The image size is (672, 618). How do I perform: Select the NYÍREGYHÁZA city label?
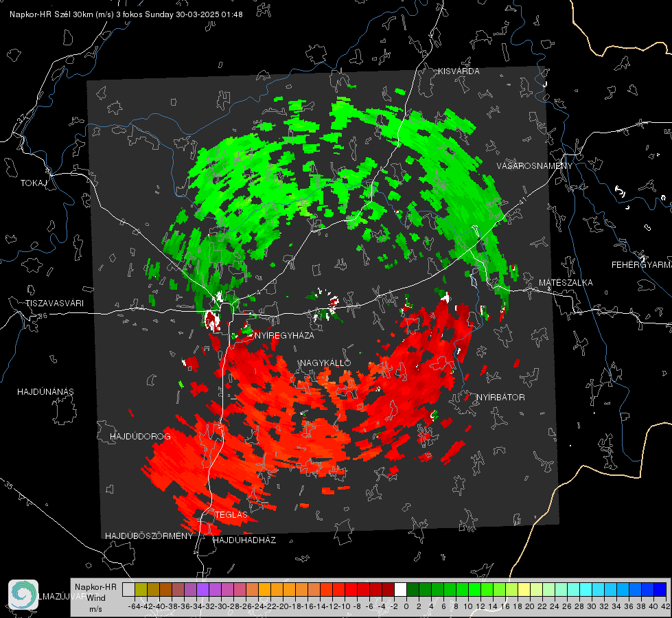(284, 335)
